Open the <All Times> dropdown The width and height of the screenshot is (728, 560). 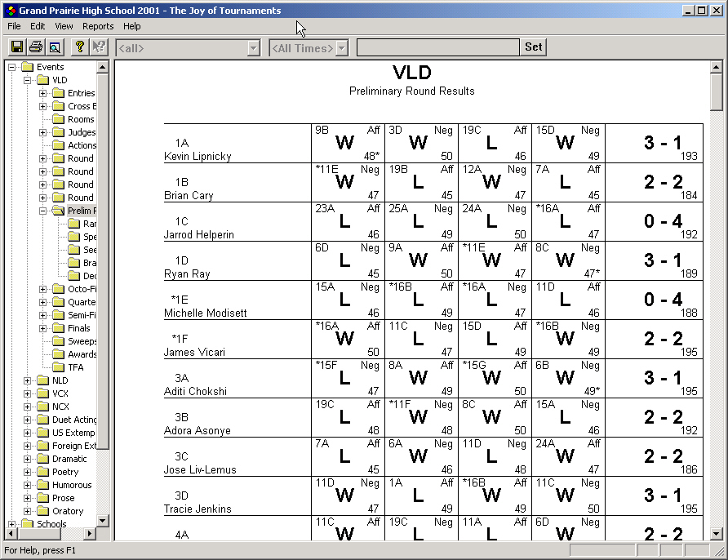coord(341,47)
